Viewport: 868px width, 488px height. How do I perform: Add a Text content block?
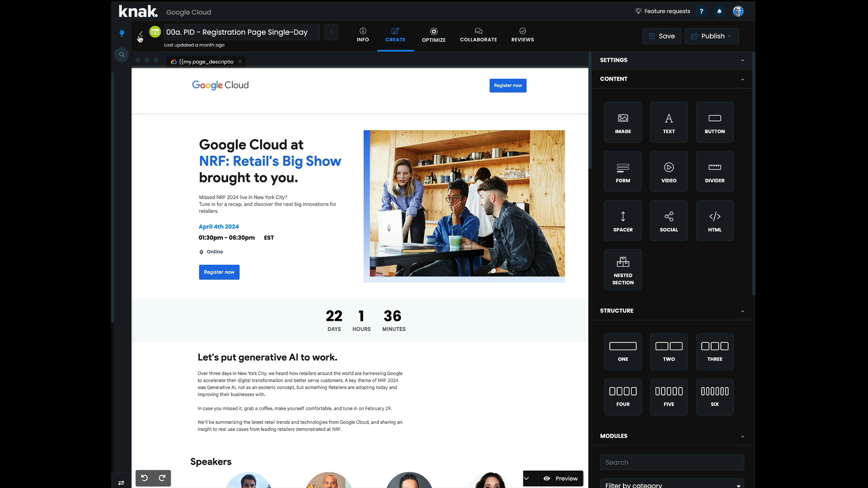click(x=669, y=122)
